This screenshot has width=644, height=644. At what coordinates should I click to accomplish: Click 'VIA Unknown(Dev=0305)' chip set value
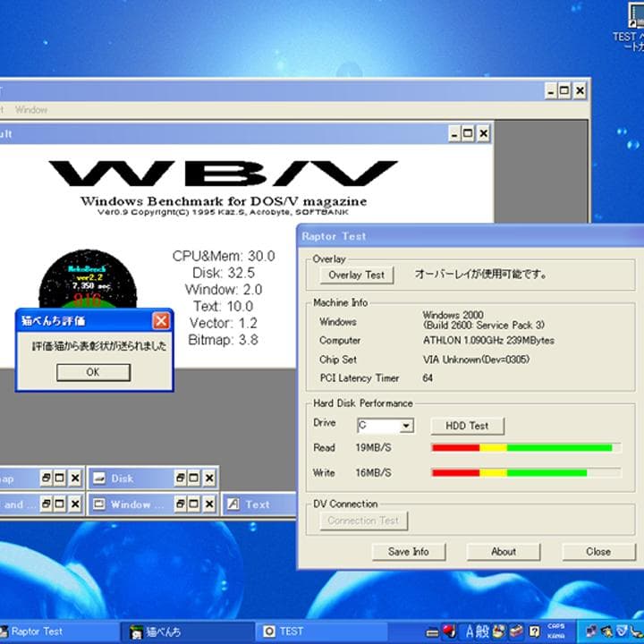coord(476,360)
